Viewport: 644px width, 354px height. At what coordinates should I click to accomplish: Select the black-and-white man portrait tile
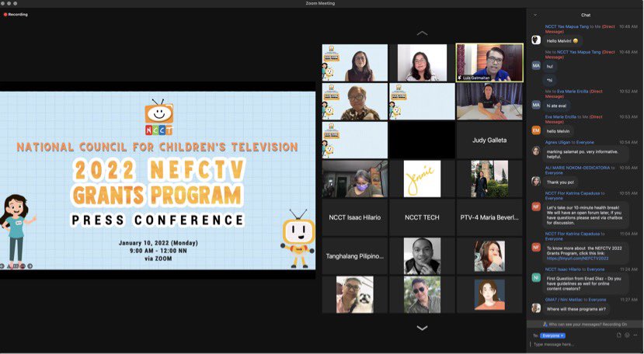coord(422,256)
